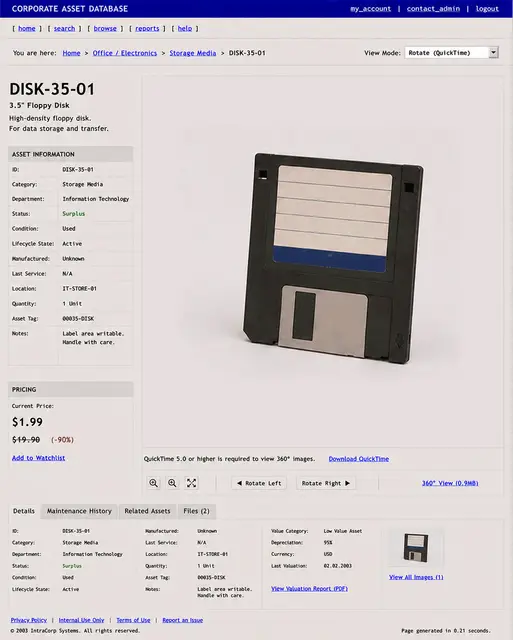Image resolution: width=513 pixels, height=640 pixels.
Task: Go to the home nav item
Action: (27, 28)
